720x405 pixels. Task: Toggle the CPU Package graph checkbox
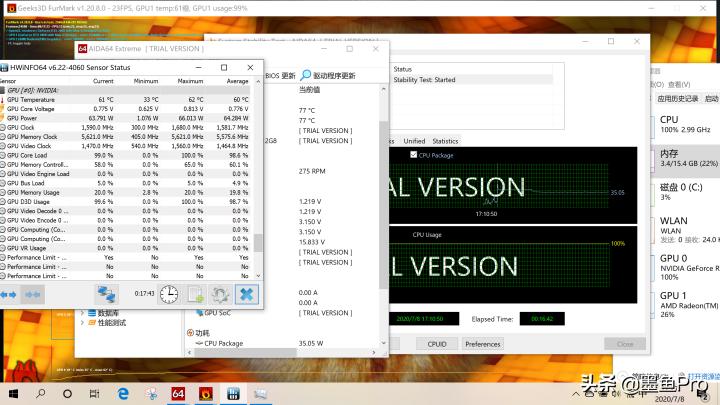(413, 155)
